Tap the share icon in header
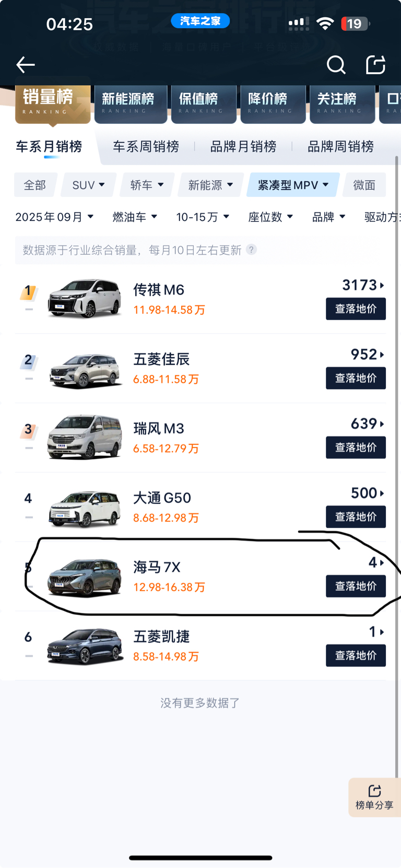This screenshot has height=868, width=401. (375, 64)
